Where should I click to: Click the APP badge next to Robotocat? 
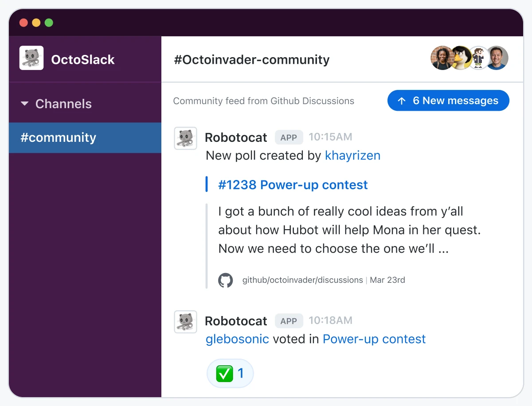289,137
